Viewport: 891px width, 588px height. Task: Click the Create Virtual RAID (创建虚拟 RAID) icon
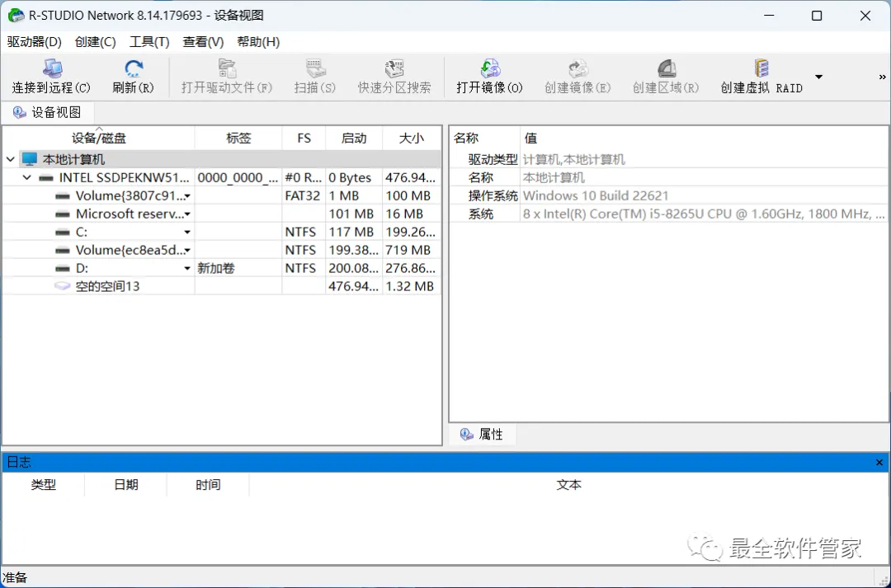point(761,68)
